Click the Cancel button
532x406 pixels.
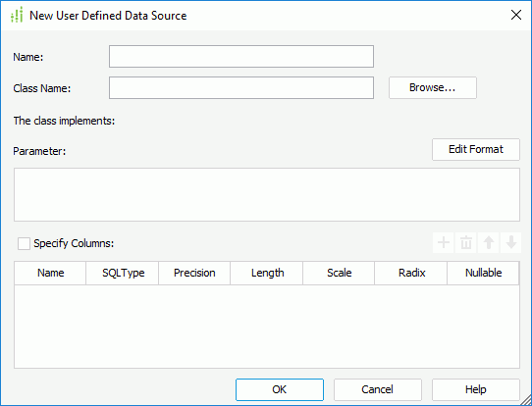coord(378,389)
